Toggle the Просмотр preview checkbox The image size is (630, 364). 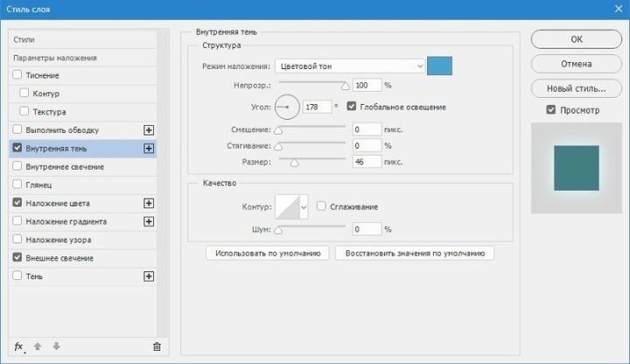[x=551, y=109]
